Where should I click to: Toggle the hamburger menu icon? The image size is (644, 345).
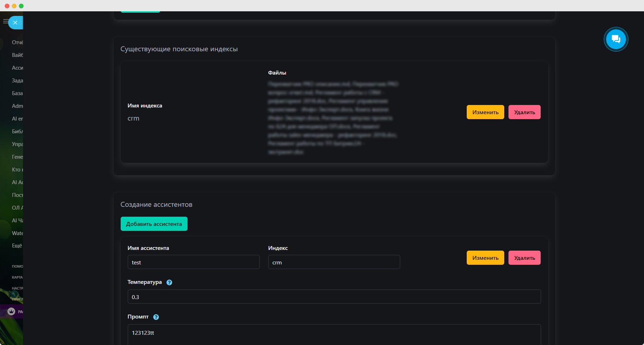tap(5, 22)
